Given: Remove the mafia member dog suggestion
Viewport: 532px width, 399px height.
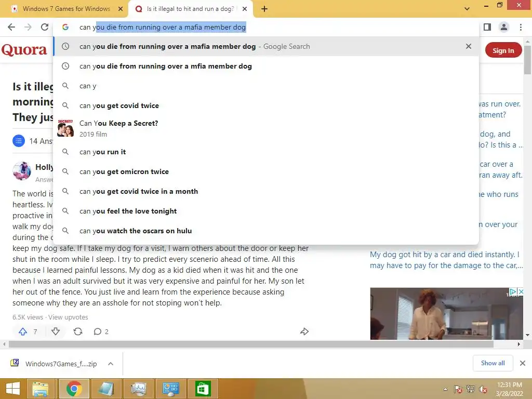Looking at the screenshot, I should point(469,46).
